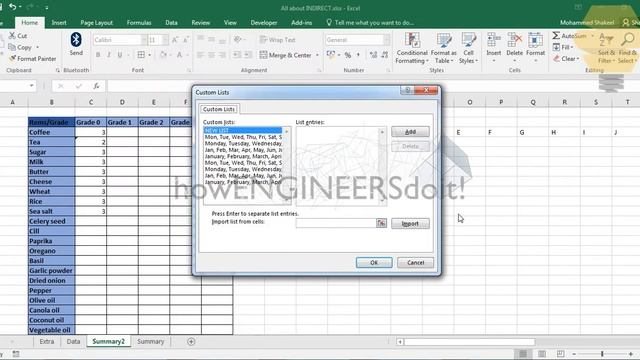
Task: Switch to the Data sheet tab
Action: [x=73, y=342]
